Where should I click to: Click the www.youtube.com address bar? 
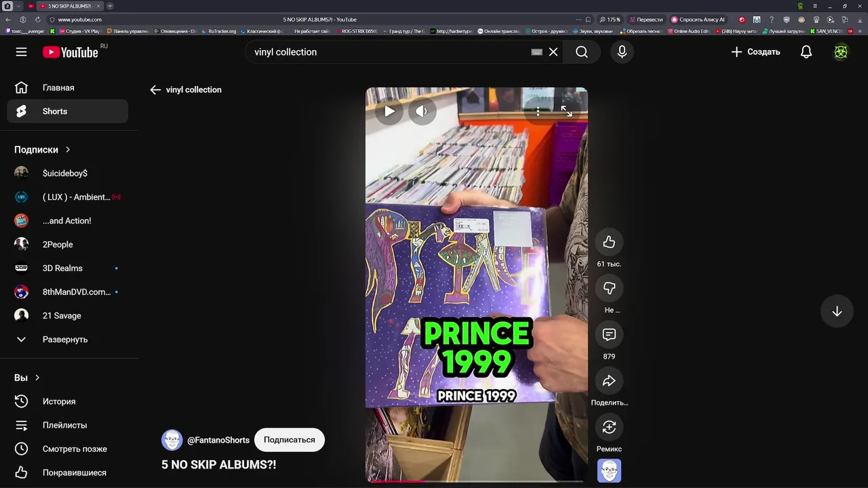click(x=80, y=20)
